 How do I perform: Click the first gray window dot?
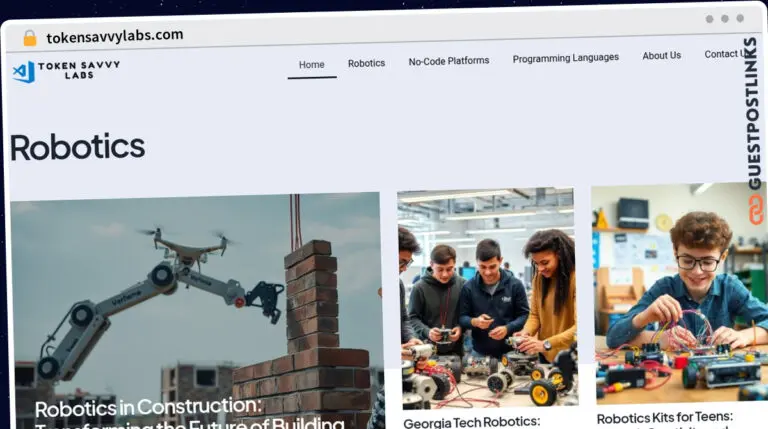click(709, 19)
